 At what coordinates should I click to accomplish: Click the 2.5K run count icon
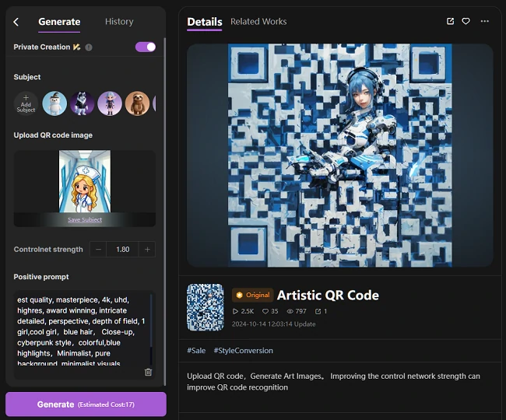click(235, 311)
